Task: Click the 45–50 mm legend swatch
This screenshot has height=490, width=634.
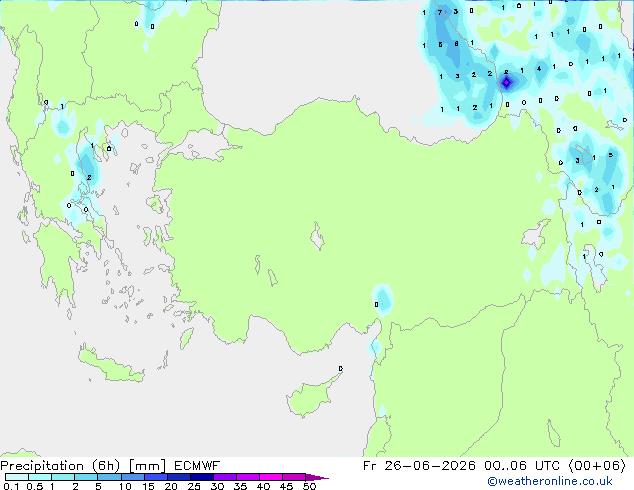Action: pyautogui.click(x=294, y=477)
